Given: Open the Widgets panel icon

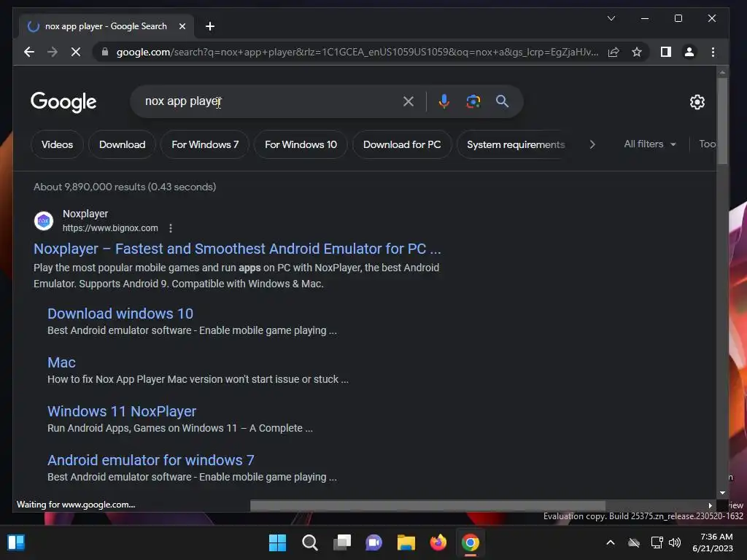Looking at the screenshot, I should click(x=16, y=542).
